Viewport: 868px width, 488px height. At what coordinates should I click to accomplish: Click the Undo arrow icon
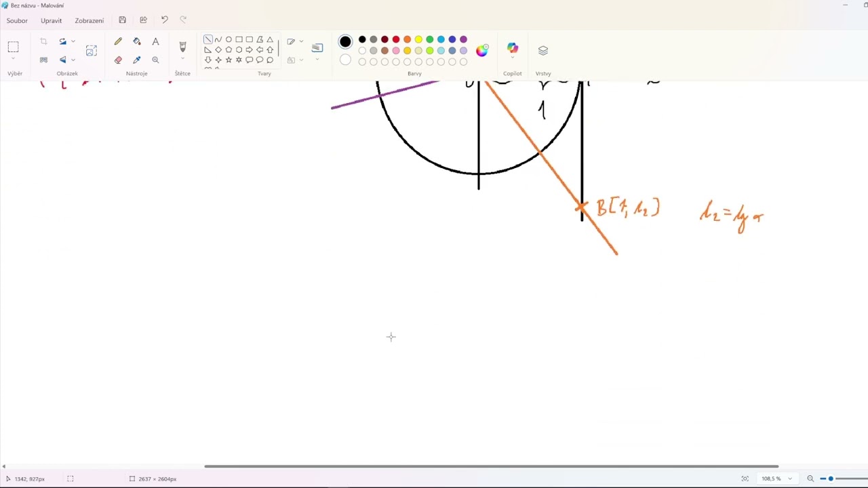click(164, 20)
